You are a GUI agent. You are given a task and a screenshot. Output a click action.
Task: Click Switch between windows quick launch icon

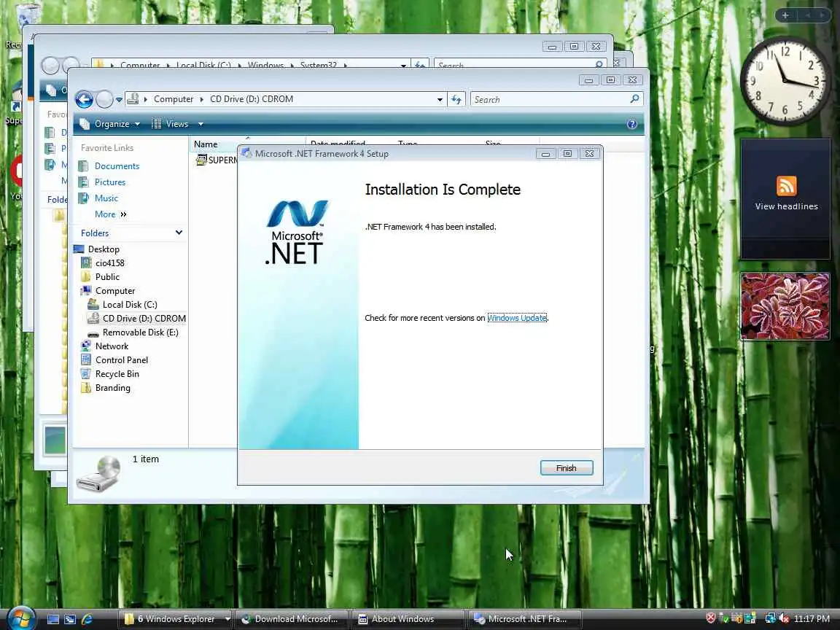(x=70, y=619)
